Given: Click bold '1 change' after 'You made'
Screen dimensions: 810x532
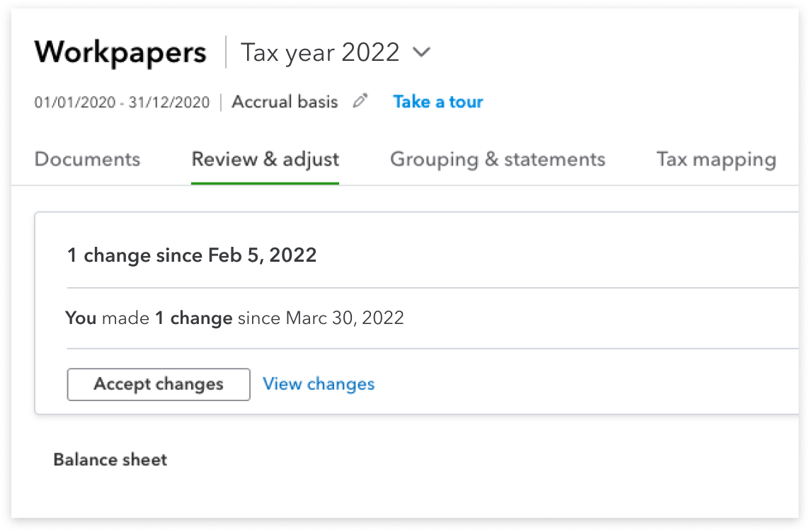Looking at the screenshot, I should [194, 318].
